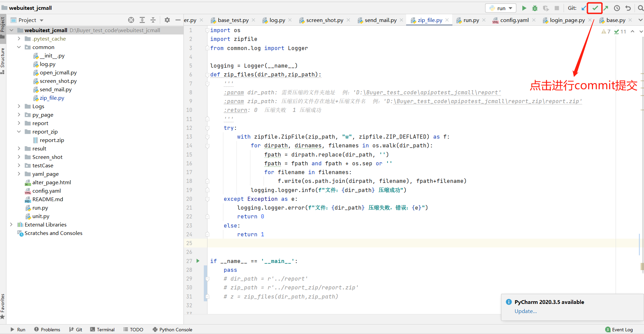The image size is (644, 334).
Task: Expand the testCase folder
Action: [19, 165]
